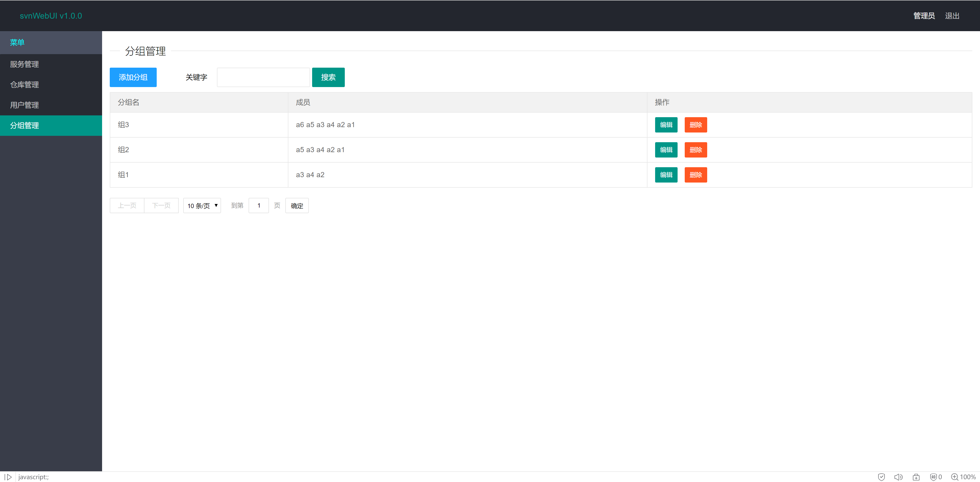This screenshot has height=482, width=980.
Task: Click the first-aid kit icon in the status bar
Action: [x=916, y=477]
